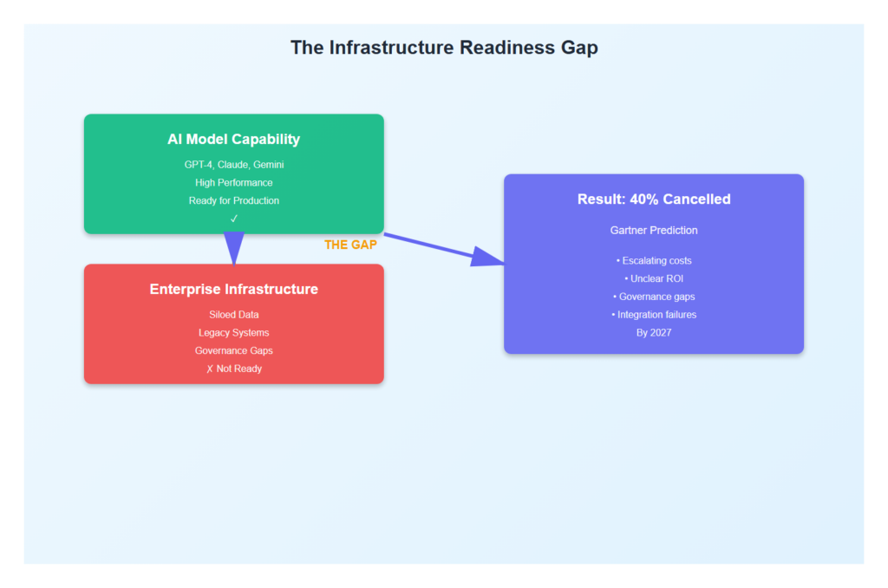Click the checkmark in the green box

[x=233, y=219]
